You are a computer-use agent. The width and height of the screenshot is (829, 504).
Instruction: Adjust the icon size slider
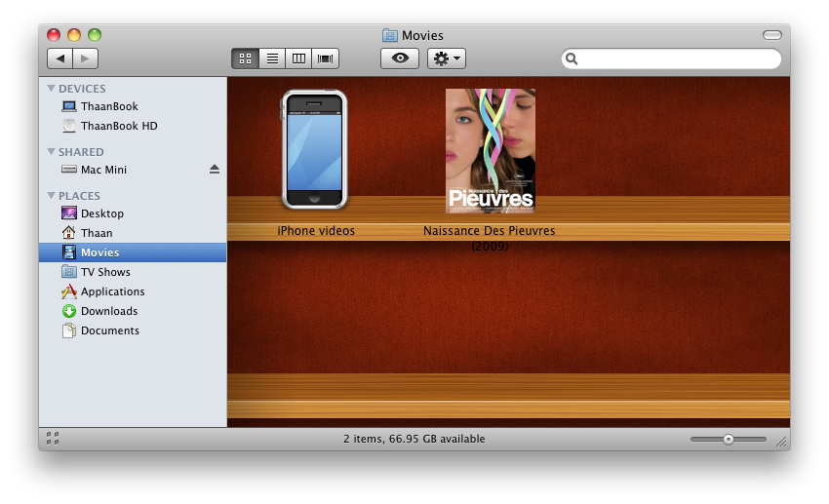click(x=729, y=439)
